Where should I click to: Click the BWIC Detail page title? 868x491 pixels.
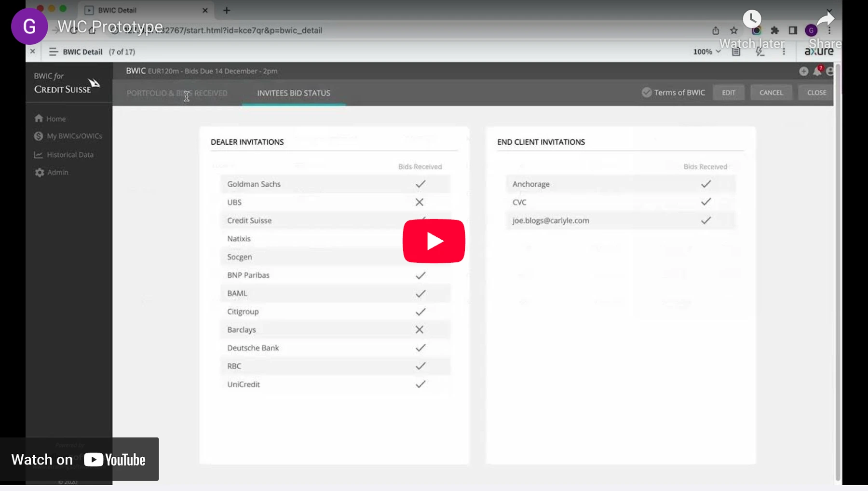[x=82, y=52]
